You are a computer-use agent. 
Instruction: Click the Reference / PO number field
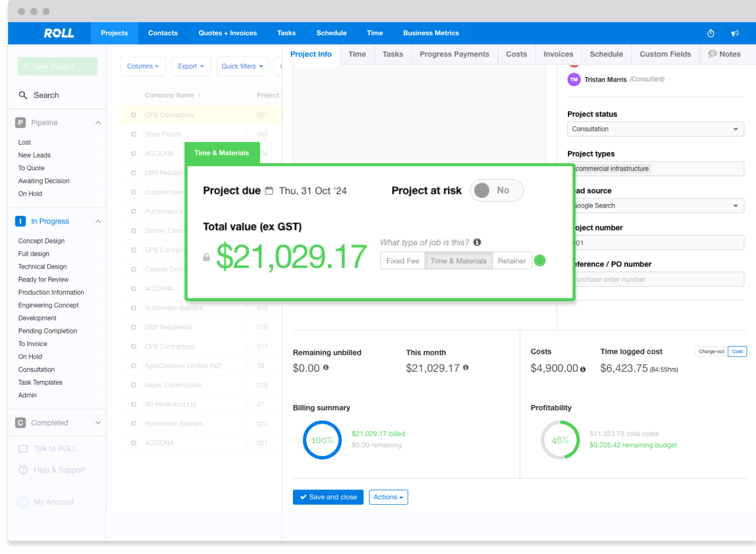658,280
